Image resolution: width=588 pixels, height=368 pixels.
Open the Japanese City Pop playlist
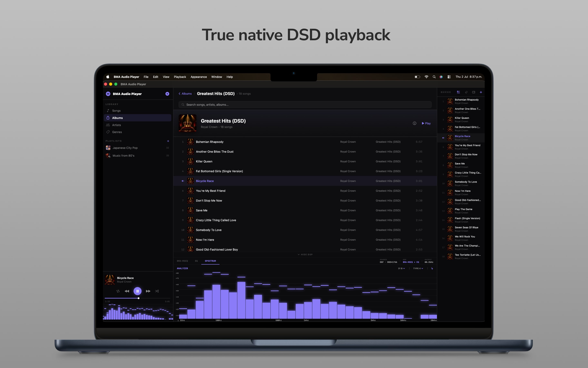click(138, 148)
